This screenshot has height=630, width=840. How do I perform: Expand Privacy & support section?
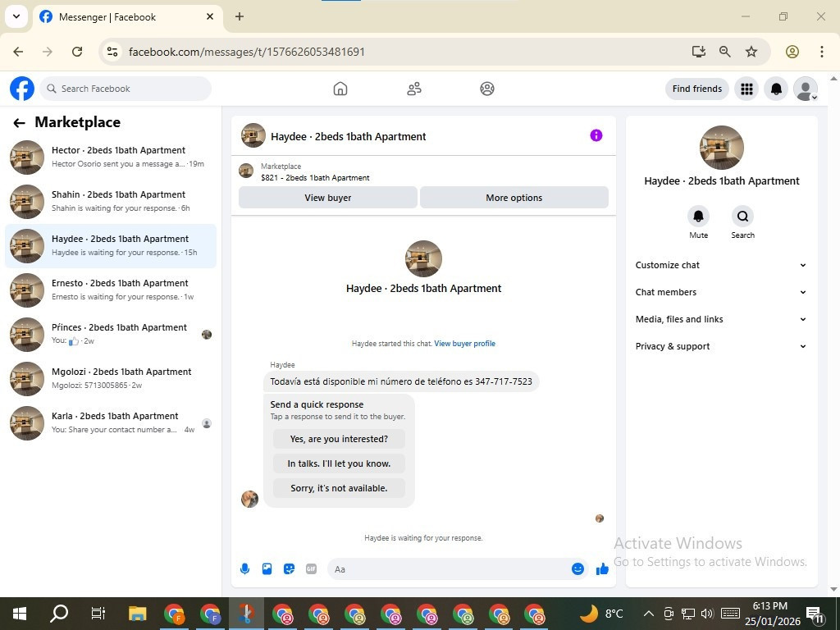720,346
